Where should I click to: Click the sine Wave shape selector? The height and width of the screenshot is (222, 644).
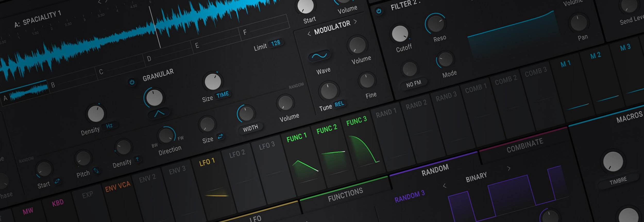[319, 56]
